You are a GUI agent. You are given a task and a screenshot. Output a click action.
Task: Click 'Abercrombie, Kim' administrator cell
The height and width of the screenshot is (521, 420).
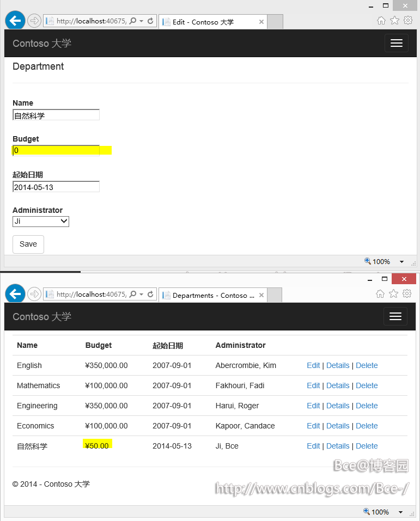(246, 365)
